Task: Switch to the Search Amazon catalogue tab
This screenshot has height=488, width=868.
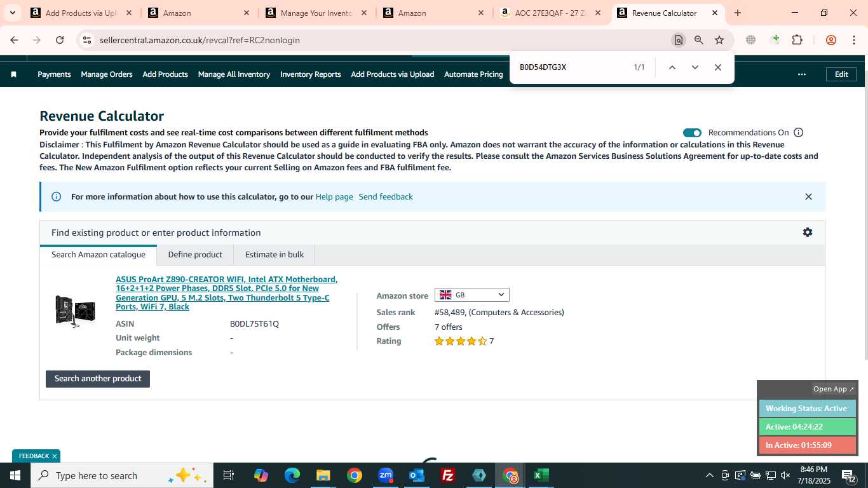Action: pos(98,255)
